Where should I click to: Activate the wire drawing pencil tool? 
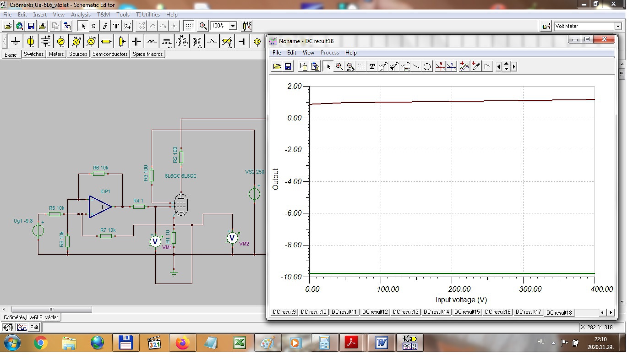105,26
